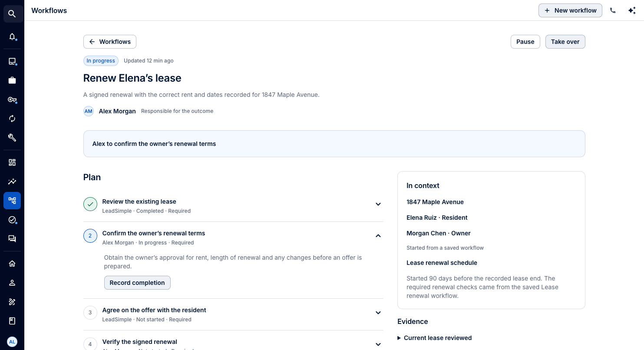Click the AM avatar beside Alex Morgan
Viewport: 644px width, 350px height.
pos(89,111)
